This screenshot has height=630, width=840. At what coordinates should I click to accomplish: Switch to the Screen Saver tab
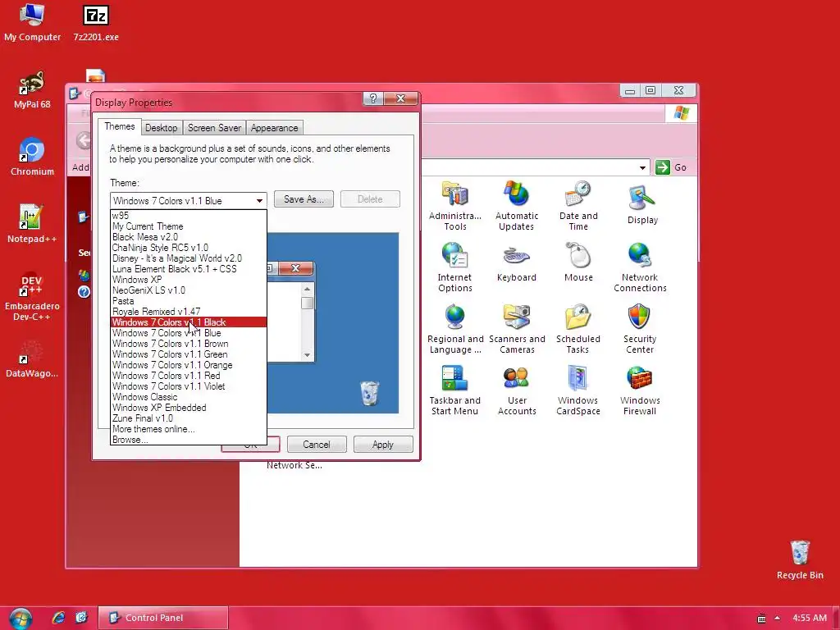pyautogui.click(x=214, y=128)
